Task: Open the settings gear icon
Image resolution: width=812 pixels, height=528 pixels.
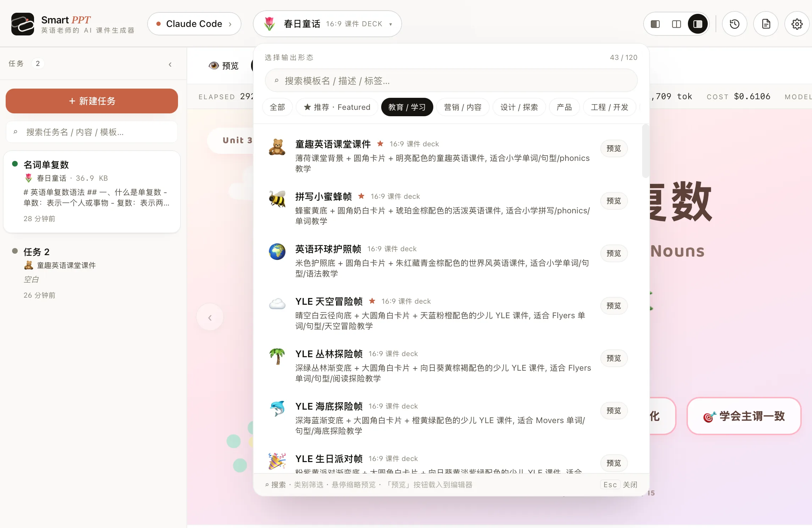Action: 797,24
